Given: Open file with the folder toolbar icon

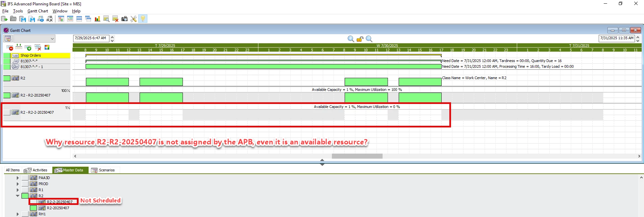Looking at the screenshot, I should coord(13,19).
